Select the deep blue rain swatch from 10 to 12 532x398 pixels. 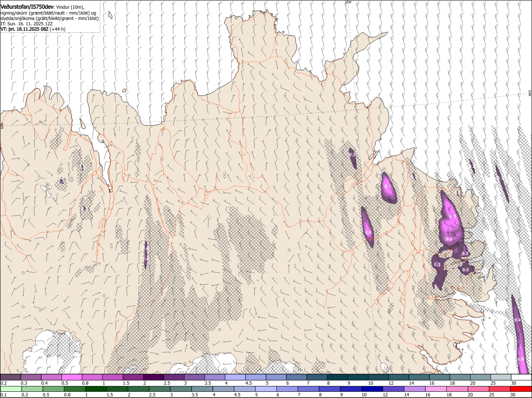click(372, 389)
